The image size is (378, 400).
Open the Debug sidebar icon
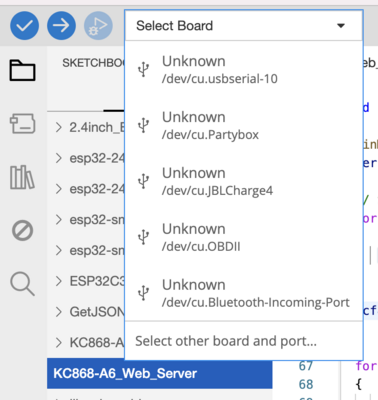pos(22,230)
